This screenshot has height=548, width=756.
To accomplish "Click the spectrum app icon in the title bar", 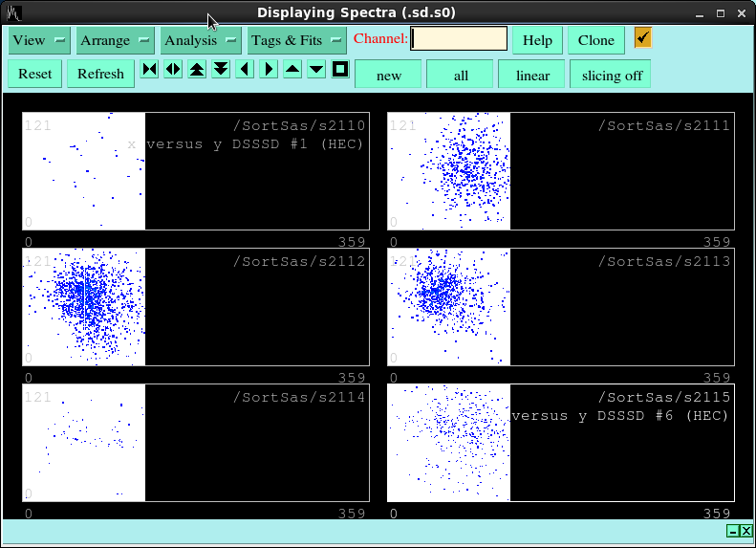I will pos(13,13).
